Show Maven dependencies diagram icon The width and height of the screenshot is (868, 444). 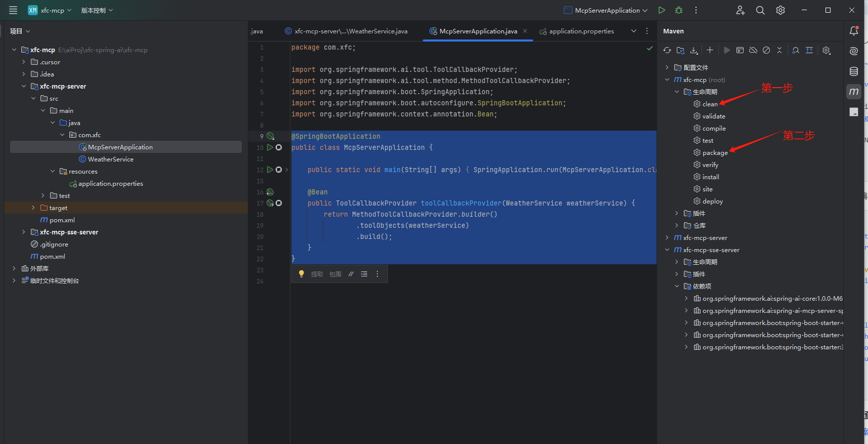coord(809,50)
